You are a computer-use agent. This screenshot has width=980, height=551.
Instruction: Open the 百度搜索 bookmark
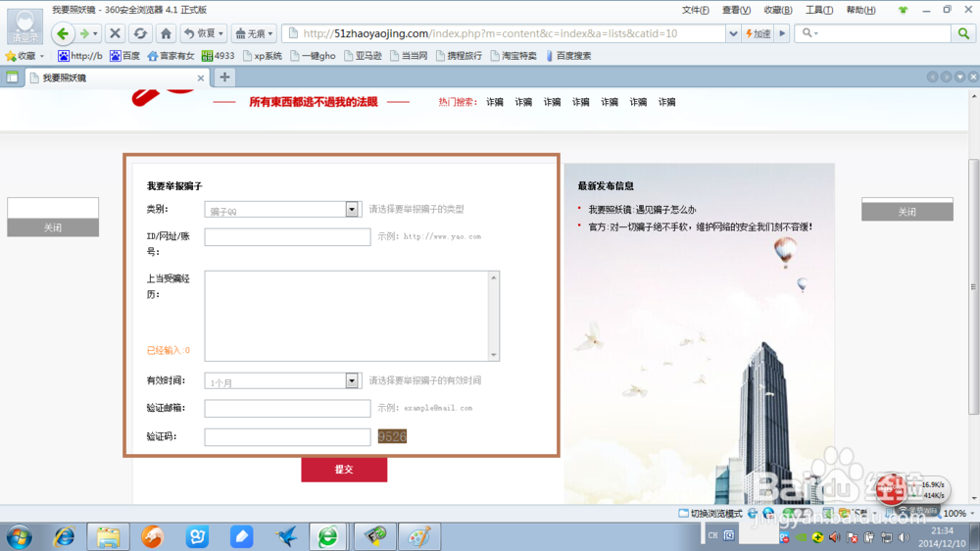pos(568,56)
